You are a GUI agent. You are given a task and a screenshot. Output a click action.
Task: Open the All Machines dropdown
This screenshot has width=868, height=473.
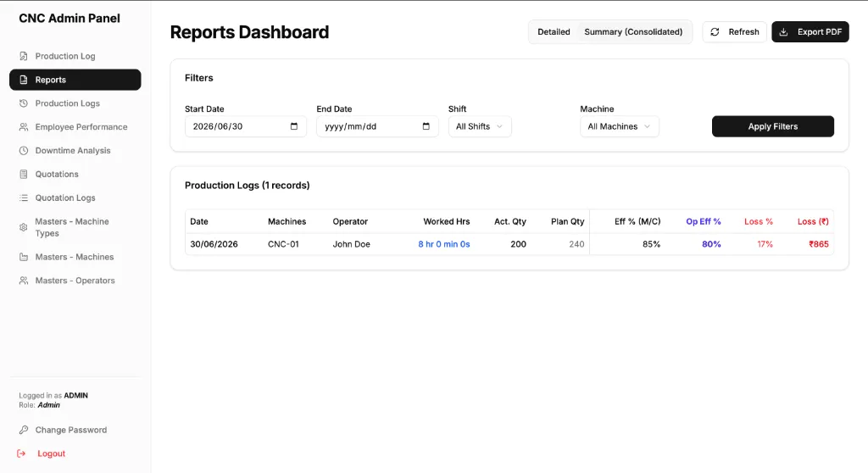(x=619, y=126)
